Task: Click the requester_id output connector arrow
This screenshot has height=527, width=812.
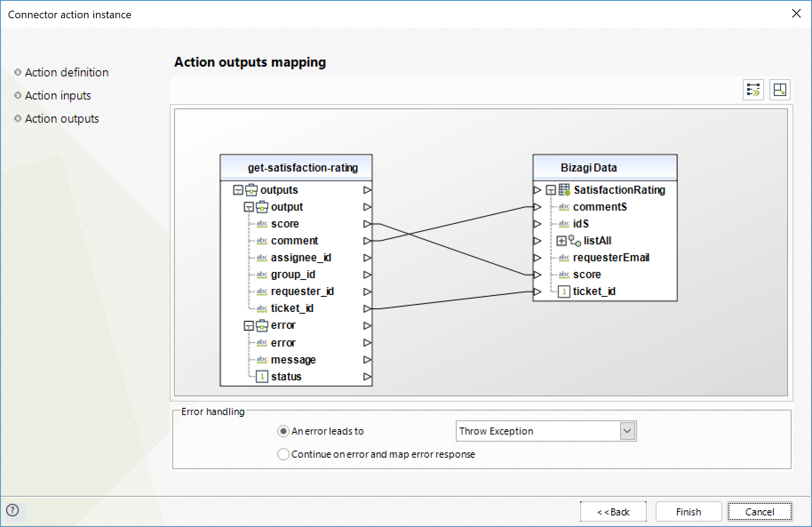Action: [x=367, y=291]
